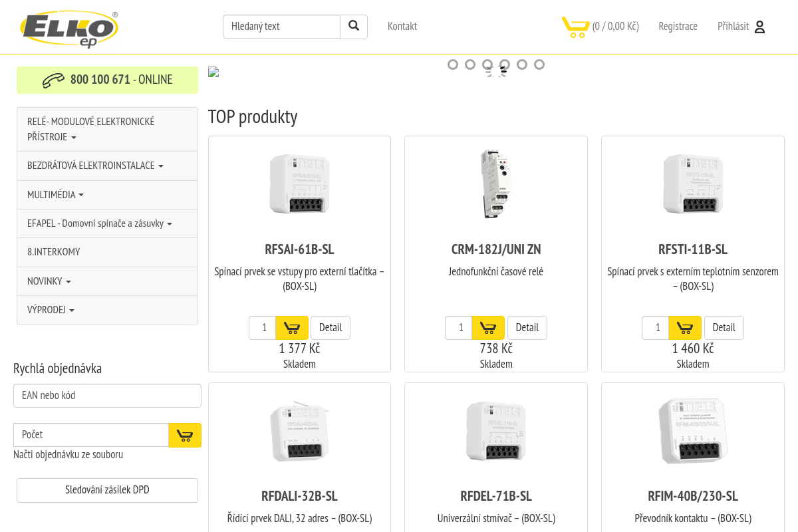Click the ELKO ep logo
The image size is (798, 532).
point(69,28)
